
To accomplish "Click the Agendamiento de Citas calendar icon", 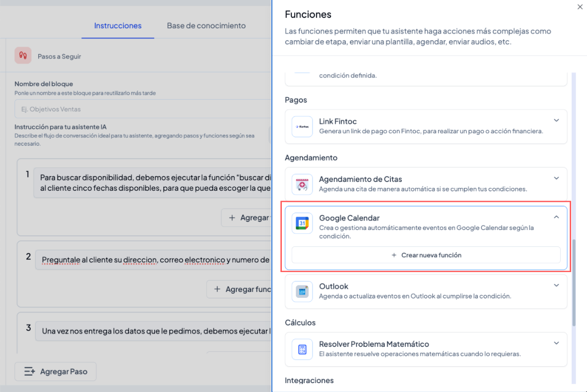I will [x=302, y=184].
